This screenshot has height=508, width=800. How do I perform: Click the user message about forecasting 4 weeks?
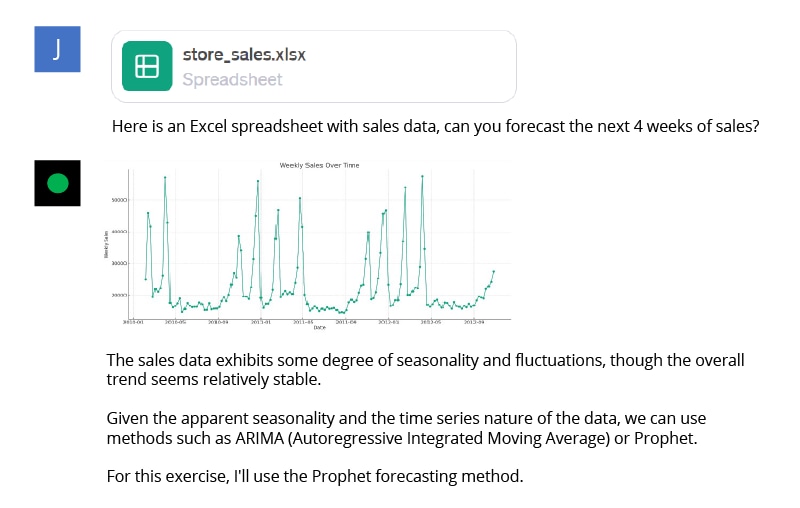[436, 127]
